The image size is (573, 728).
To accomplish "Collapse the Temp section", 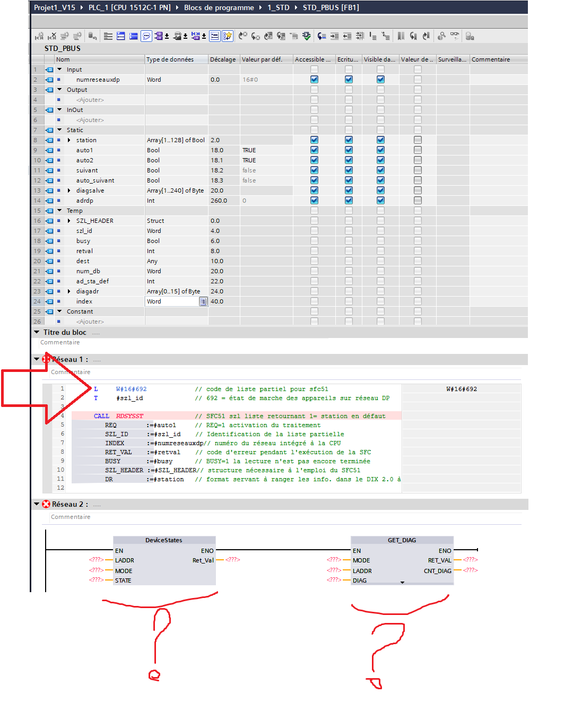I will (x=59, y=211).
